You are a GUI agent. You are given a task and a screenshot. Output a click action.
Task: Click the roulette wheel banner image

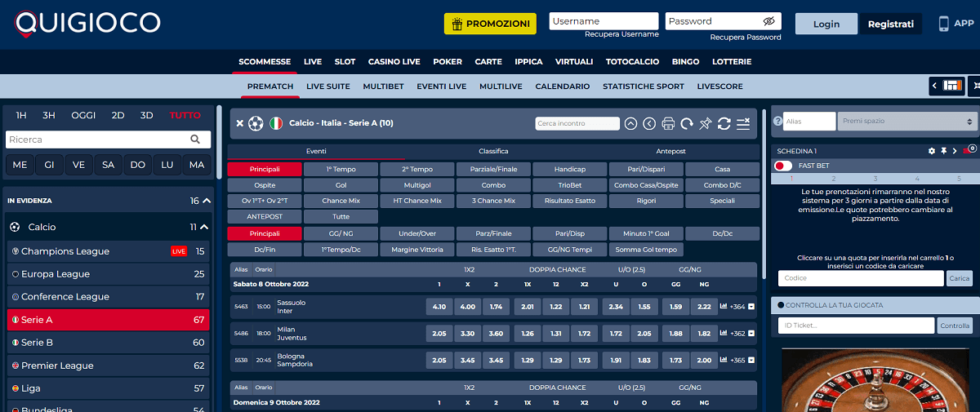[x=875, y=379]
